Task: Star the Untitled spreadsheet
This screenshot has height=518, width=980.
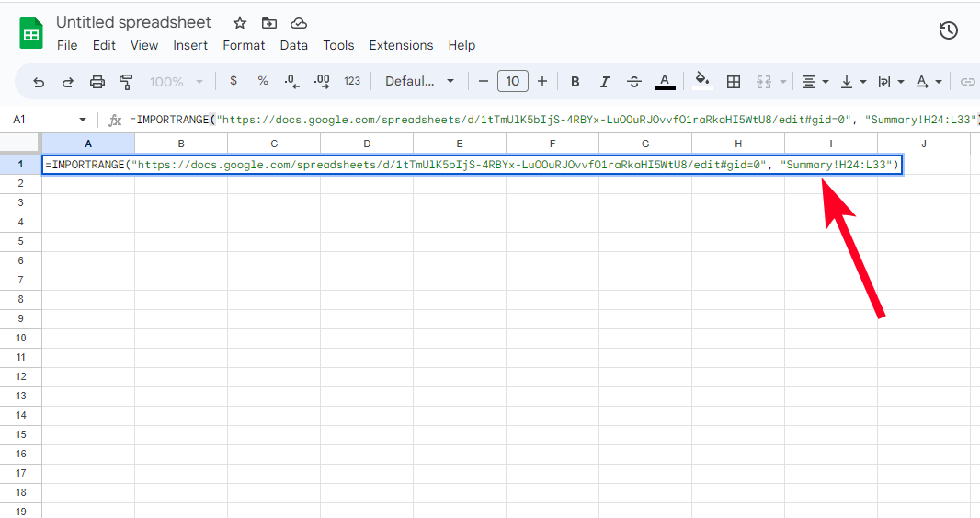Action: (239, 23)
